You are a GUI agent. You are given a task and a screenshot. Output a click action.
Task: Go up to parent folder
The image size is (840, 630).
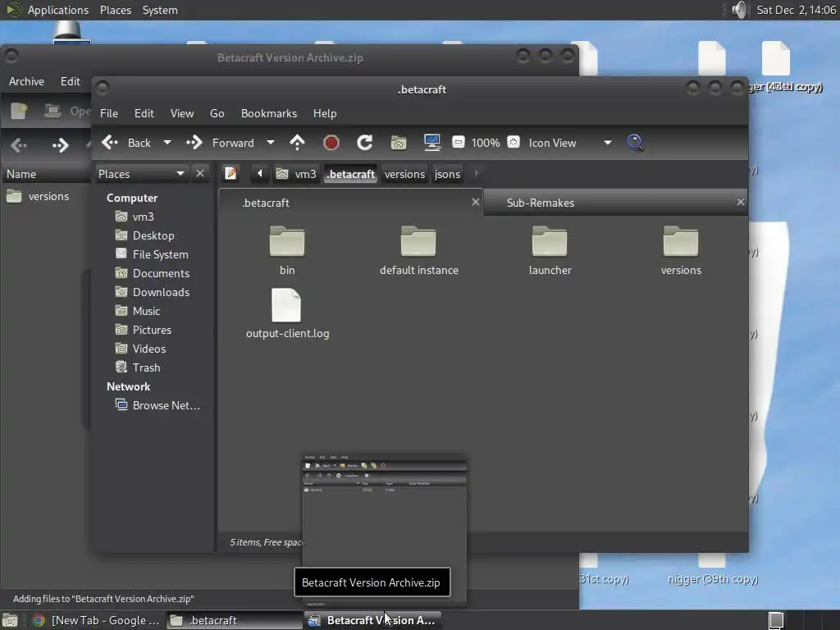(x=297, y=143)
